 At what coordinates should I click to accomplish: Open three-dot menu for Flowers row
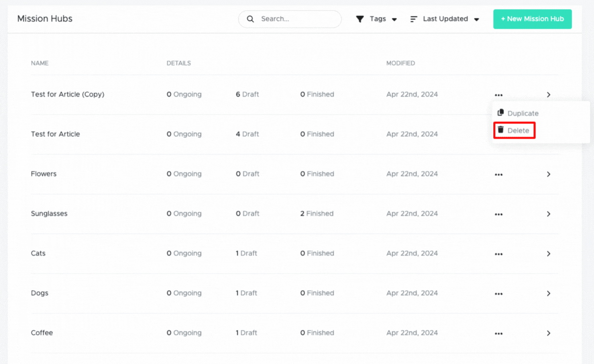(x=499, y=175)
